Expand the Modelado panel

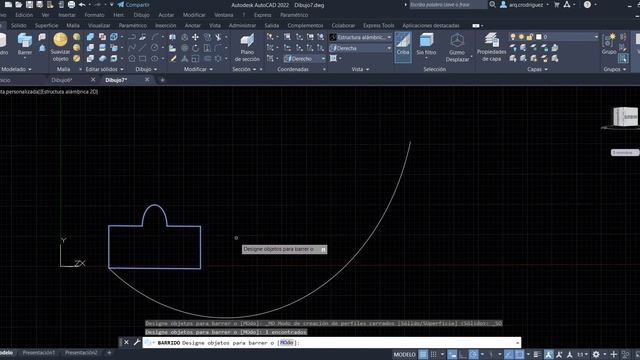coord(16,69)
